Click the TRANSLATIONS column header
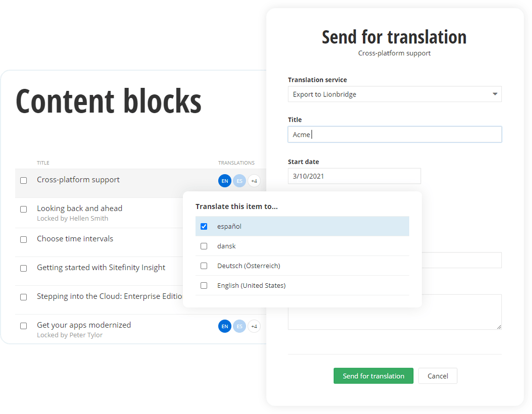This screenshot has width=532, height=414. click(236, 163)
